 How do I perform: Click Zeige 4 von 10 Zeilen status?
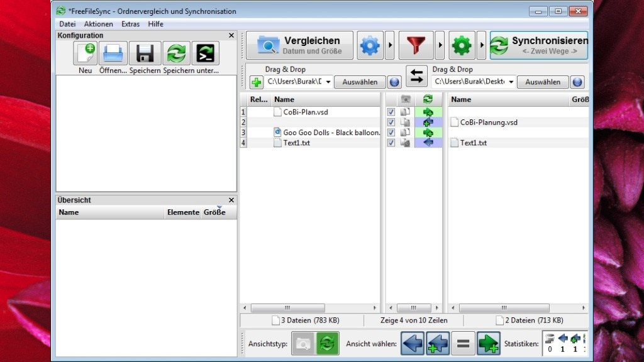point(414,321)
